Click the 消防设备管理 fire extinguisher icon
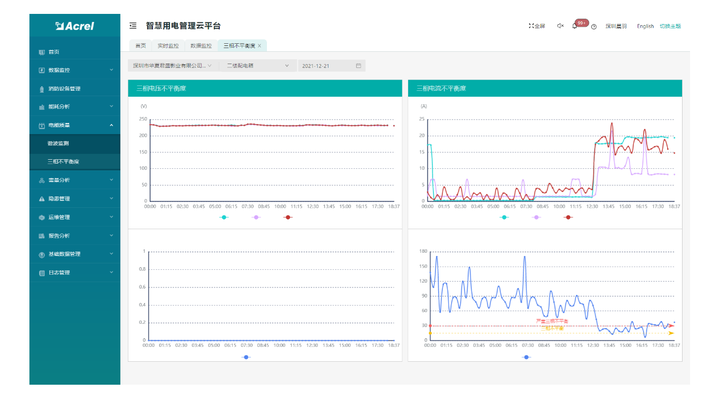 tap(42, 89)
